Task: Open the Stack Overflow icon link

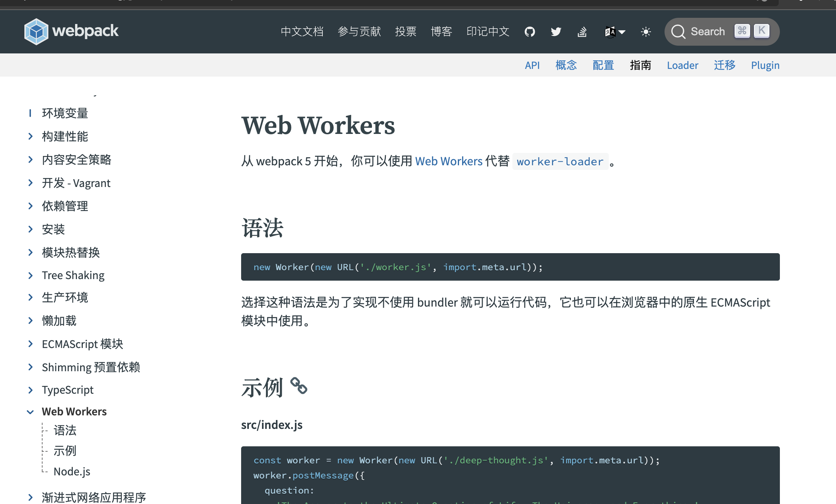Action: [582, 32]
